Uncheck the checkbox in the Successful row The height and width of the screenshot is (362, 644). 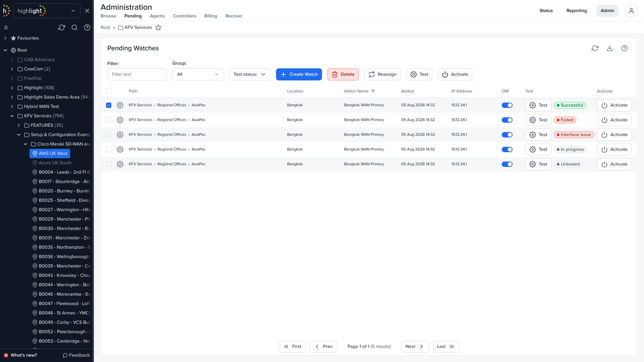[109, 105]
